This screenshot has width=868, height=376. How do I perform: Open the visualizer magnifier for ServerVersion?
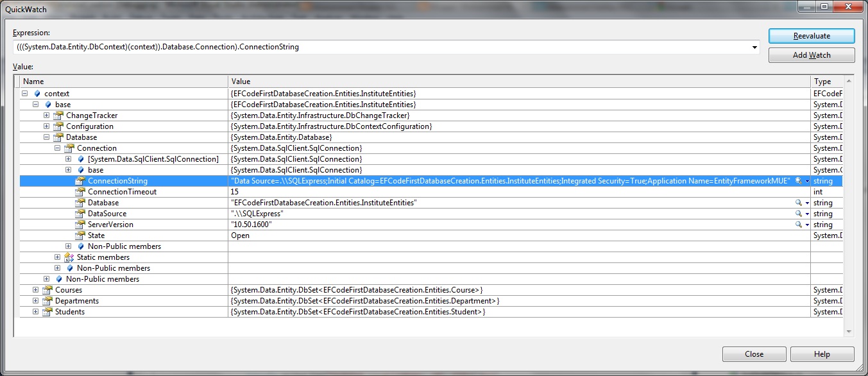(x=799, y=224)
